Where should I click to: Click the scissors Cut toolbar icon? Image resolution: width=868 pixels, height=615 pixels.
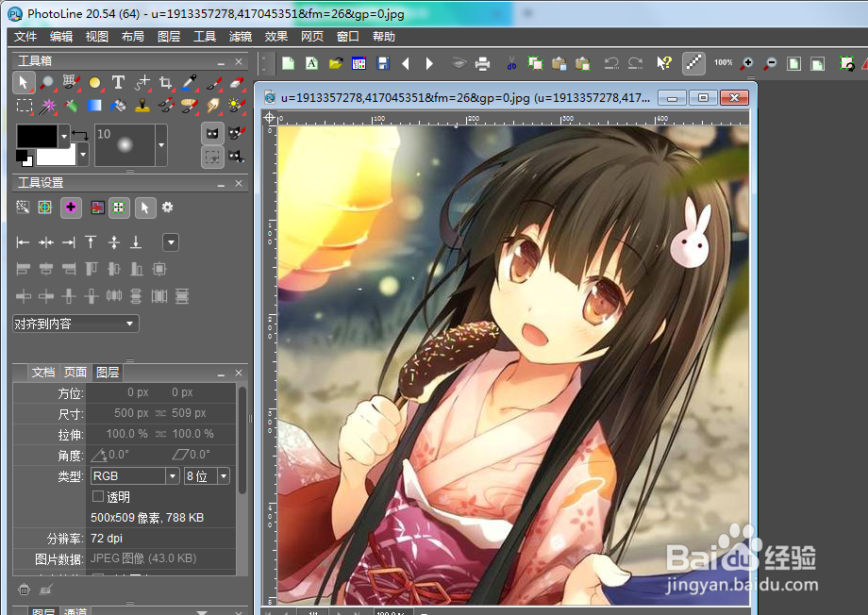[511, 63]
